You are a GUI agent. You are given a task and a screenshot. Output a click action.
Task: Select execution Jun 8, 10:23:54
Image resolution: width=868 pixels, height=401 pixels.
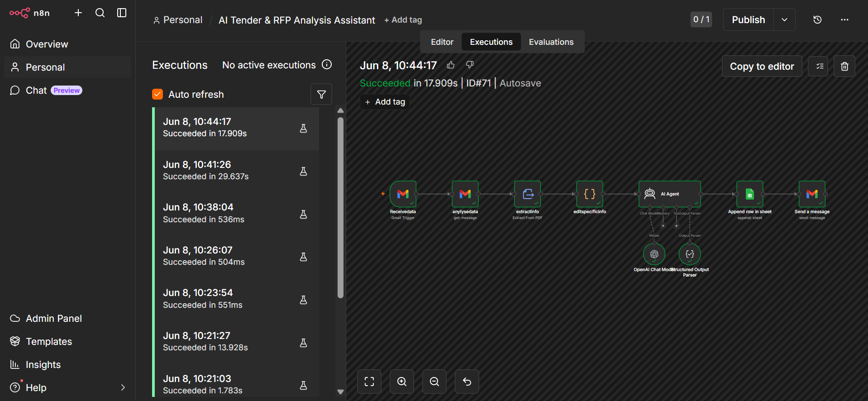(x=237, y=300)
